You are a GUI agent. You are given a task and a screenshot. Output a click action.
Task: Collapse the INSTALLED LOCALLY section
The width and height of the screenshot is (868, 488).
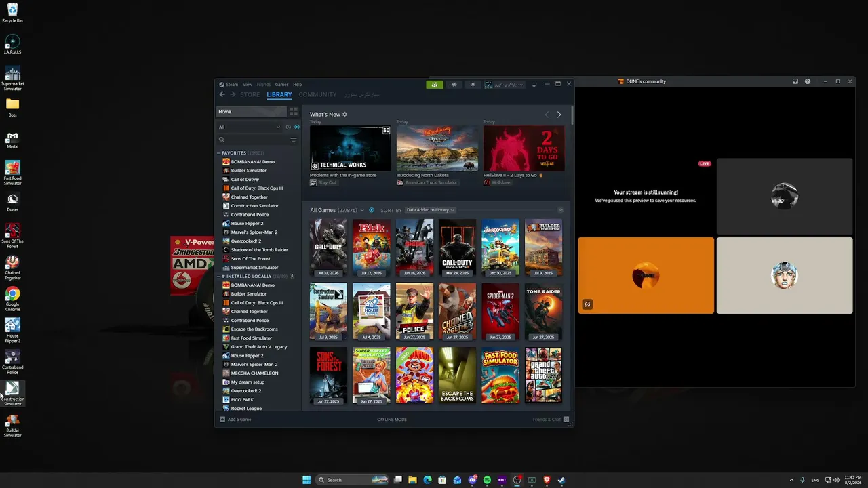pos(219,277)
